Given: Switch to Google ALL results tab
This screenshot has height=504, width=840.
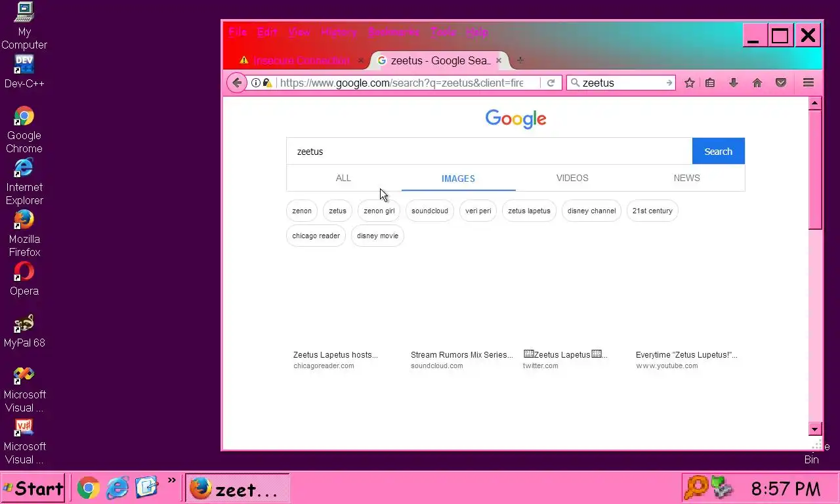Looking at the screenshot, I should [343, 178].
